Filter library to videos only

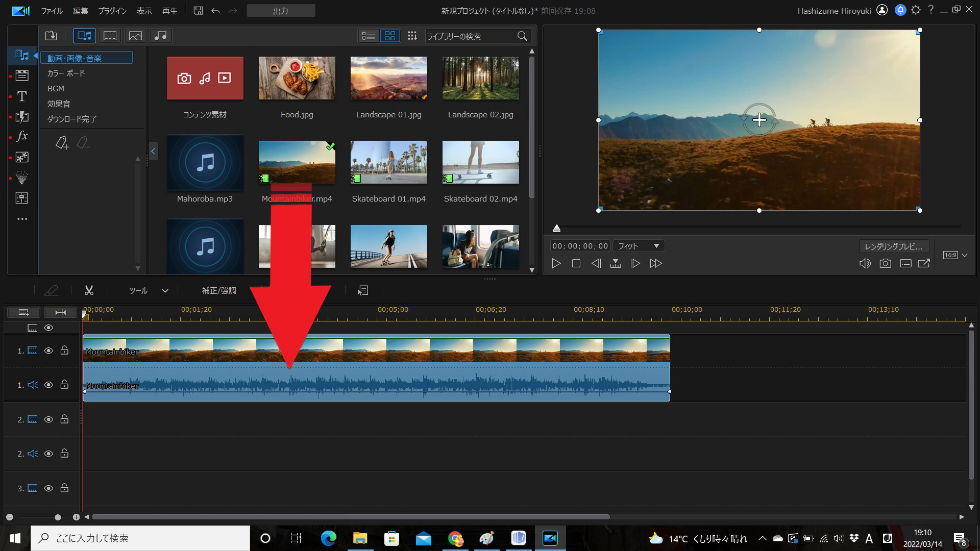pos(110,36)
